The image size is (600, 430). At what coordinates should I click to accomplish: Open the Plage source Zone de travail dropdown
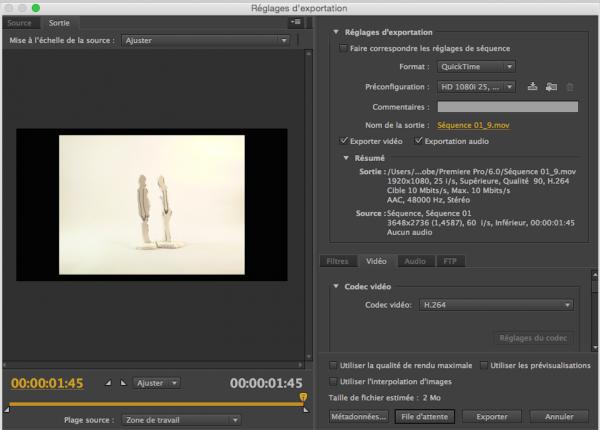(181, 420)
